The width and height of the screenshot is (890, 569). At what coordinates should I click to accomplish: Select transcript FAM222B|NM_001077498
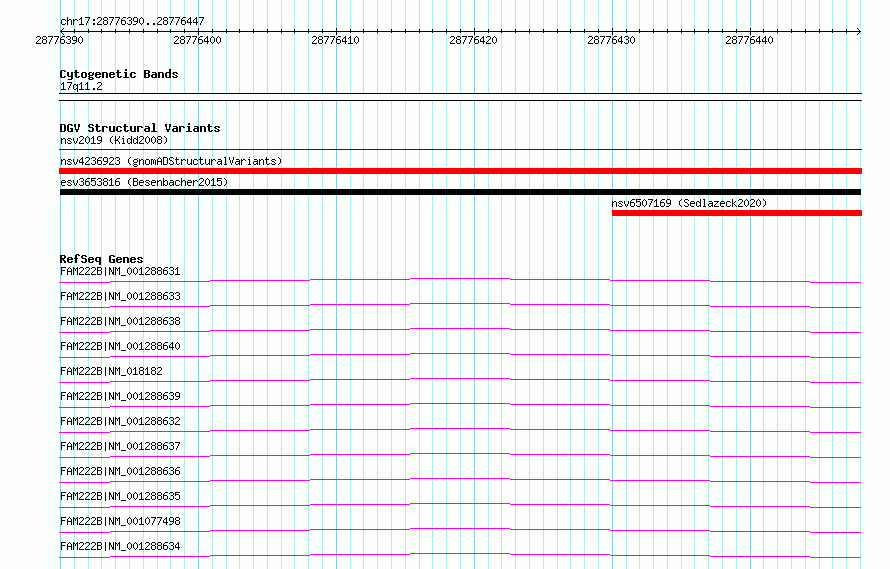click(x=120, y=521)
